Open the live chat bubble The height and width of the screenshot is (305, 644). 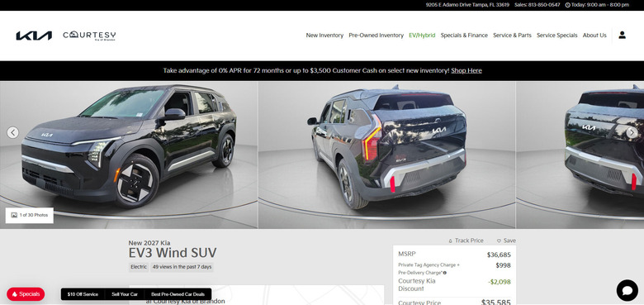click(x=627, y=290)
